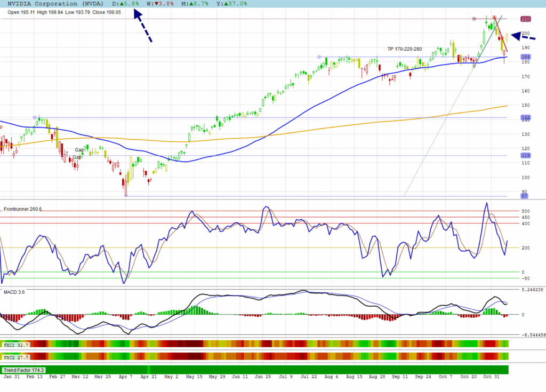This screenshot has width=546, height=392.
Task: Open the MACD 3.6 indicator label
Action: coord(14,292)
